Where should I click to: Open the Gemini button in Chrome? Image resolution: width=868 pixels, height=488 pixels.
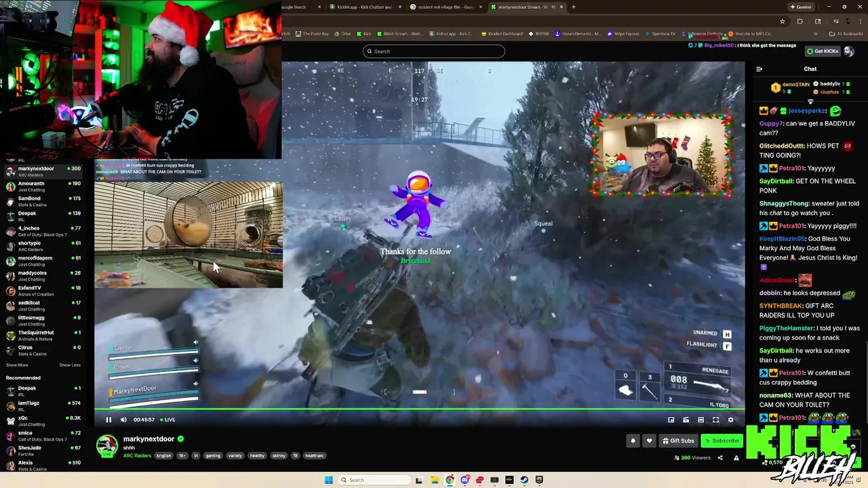pyautogui.click(x=801, y=7)
